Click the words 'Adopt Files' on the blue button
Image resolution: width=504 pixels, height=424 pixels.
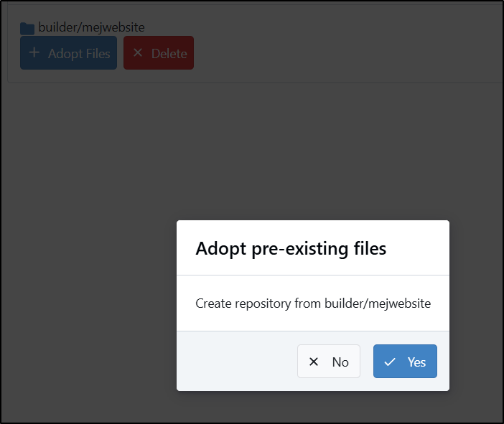(79, 54)
